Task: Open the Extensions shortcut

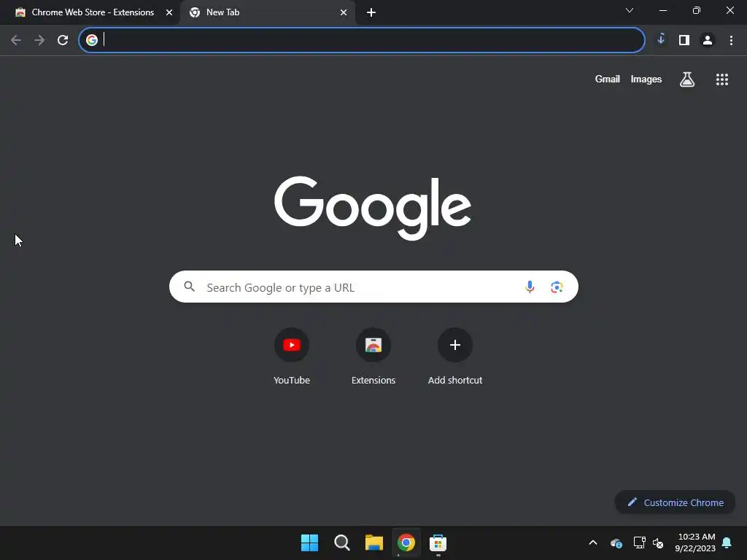Action: (373, 356)
